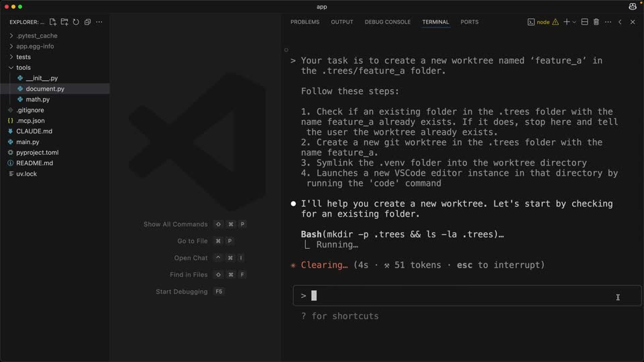Click the gear icon beside pyproject.toml
The width and height of the screenshot is (644, 362).
[x=10, y=152]
